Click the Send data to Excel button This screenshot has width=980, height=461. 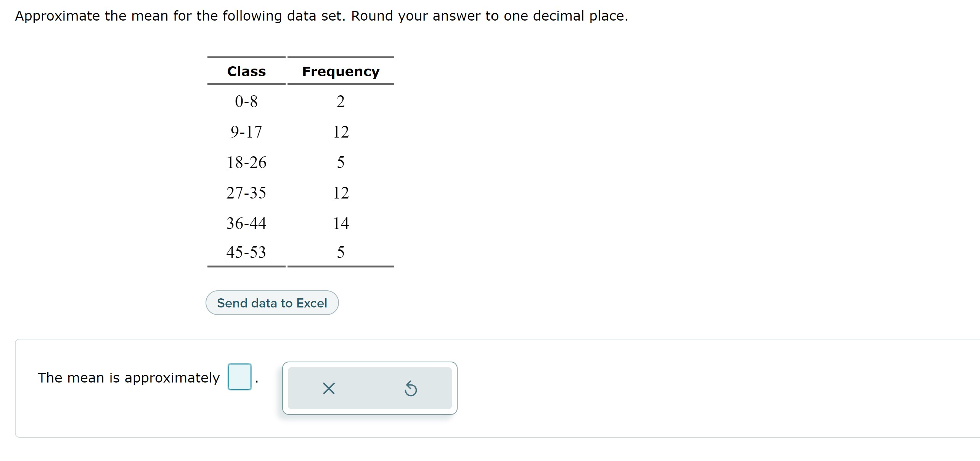pyautogui.click(x=272, y=303)
